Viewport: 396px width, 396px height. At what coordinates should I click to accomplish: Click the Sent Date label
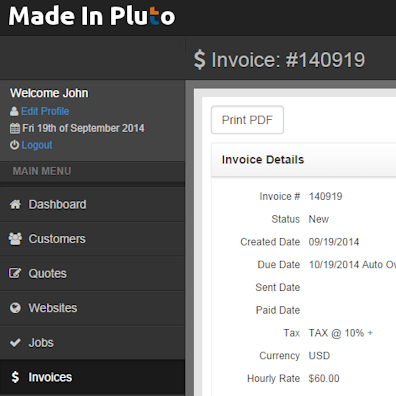coord(278,287)
